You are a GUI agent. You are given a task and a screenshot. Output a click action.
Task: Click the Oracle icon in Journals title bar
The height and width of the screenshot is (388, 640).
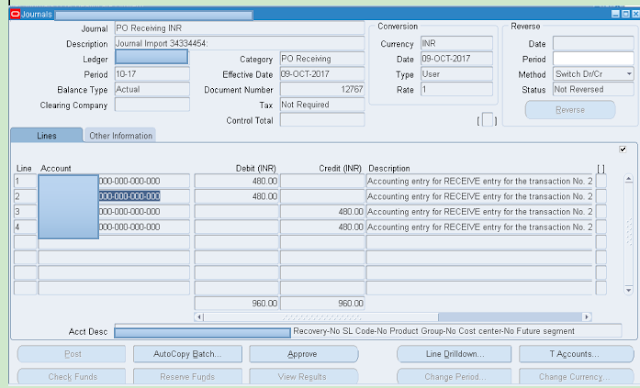coord(15,14)
